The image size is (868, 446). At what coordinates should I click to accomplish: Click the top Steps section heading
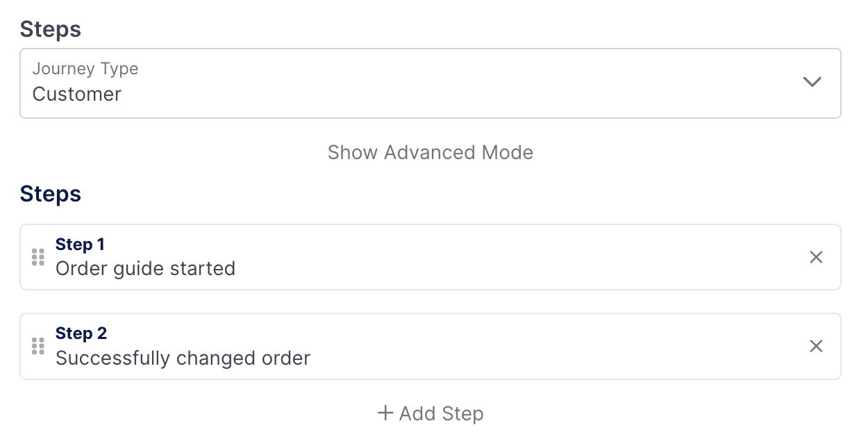tap(51, 29)
